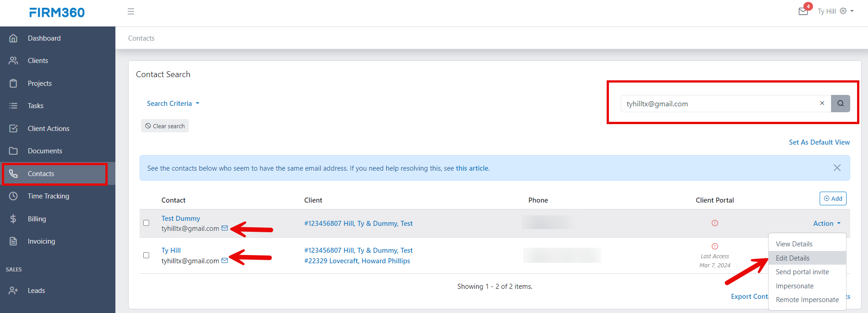Viewport: 868px width, 313px height.
Task: Select Send portal invite menu option
Action: tap(802, 272)
